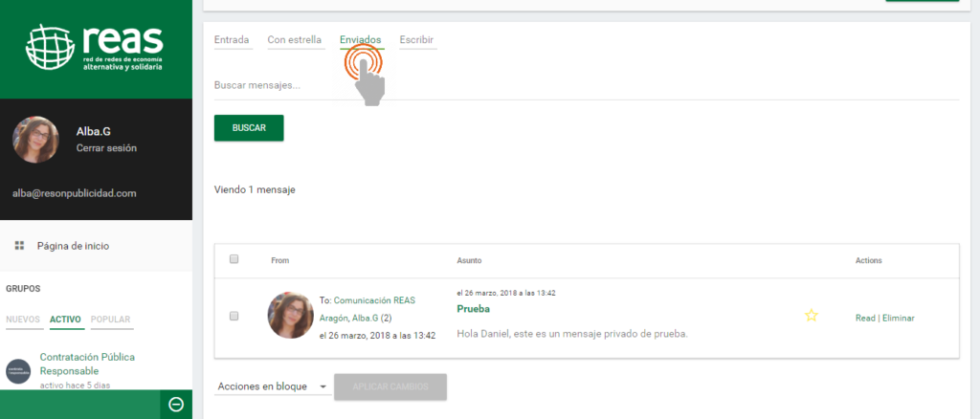Show the POPULAR groups tab
Screen dimensions: 980x419
click(112, 320)
